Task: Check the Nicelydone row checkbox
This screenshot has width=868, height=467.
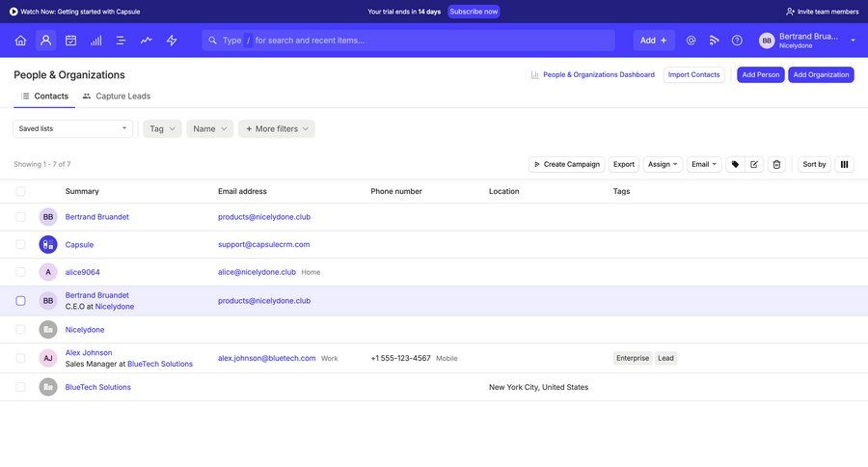Action: (x=20, y=330)
